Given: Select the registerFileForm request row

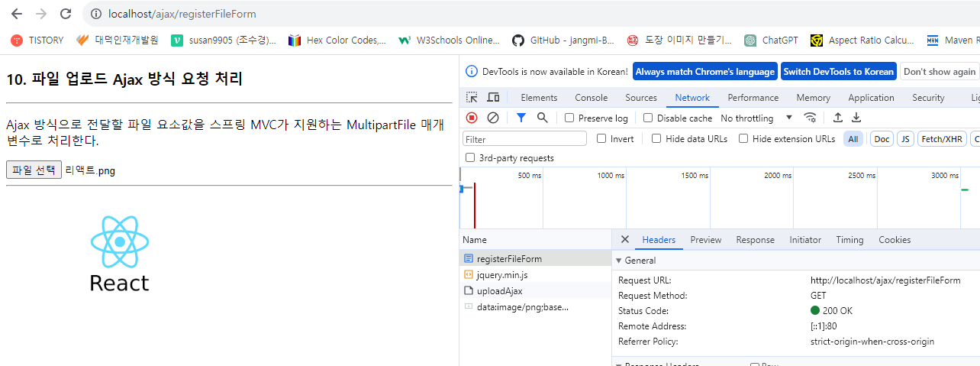Looking at the screenshot, I should click(536, 259).
